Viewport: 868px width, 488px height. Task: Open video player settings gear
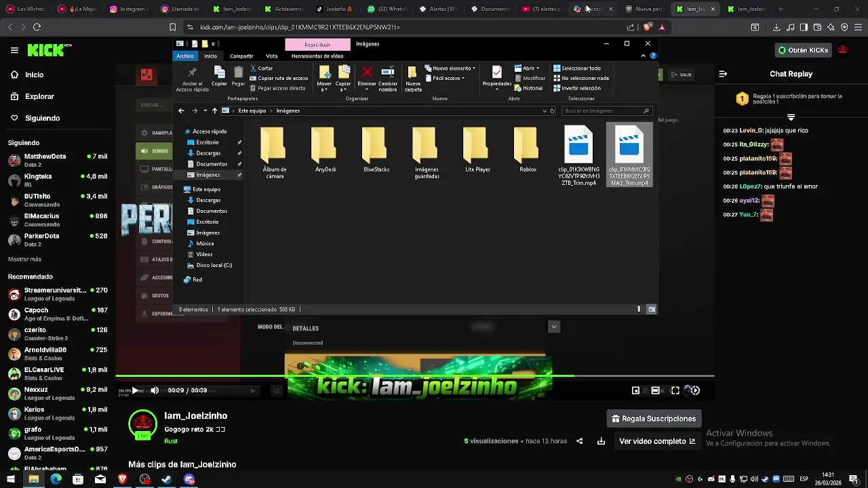click(x=694, y=390)
